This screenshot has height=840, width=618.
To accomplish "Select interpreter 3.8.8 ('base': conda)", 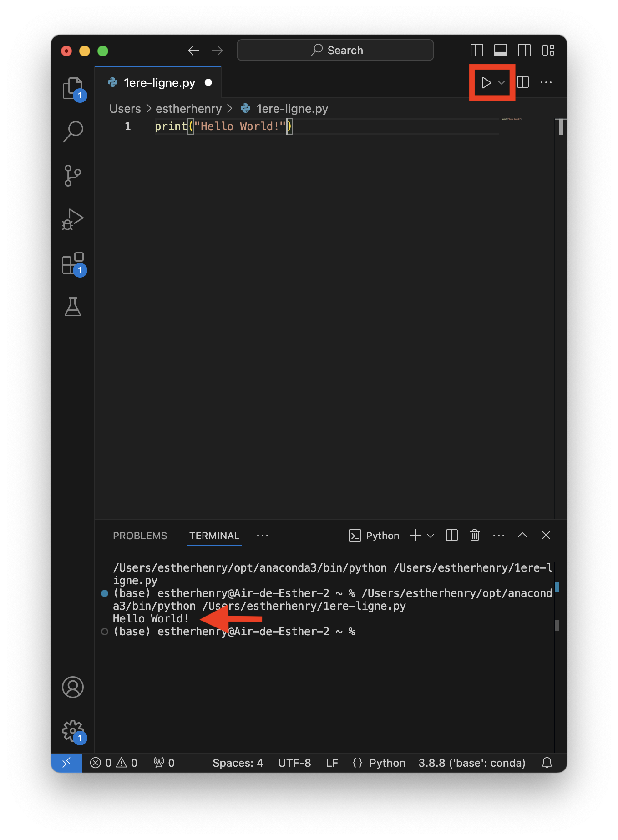I will [472, 763].
